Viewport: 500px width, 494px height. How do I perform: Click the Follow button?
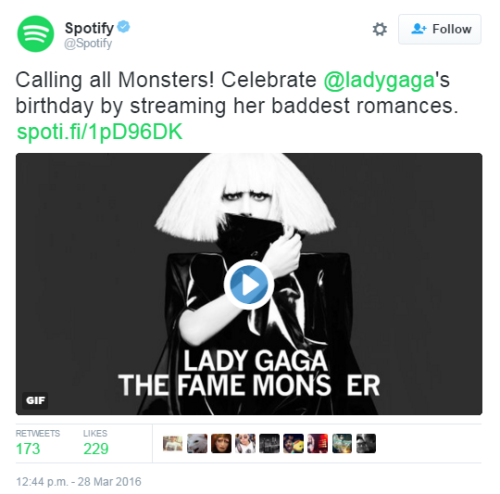440,29
